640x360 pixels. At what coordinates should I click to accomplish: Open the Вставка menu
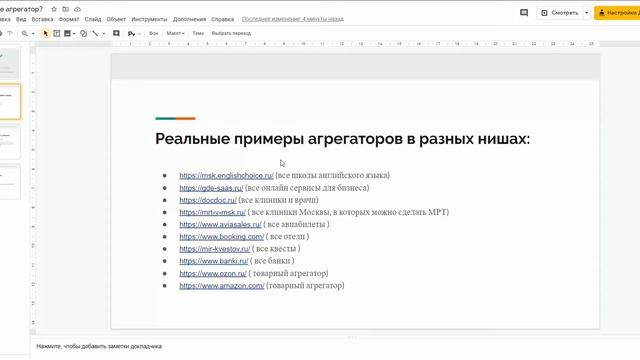42,19
